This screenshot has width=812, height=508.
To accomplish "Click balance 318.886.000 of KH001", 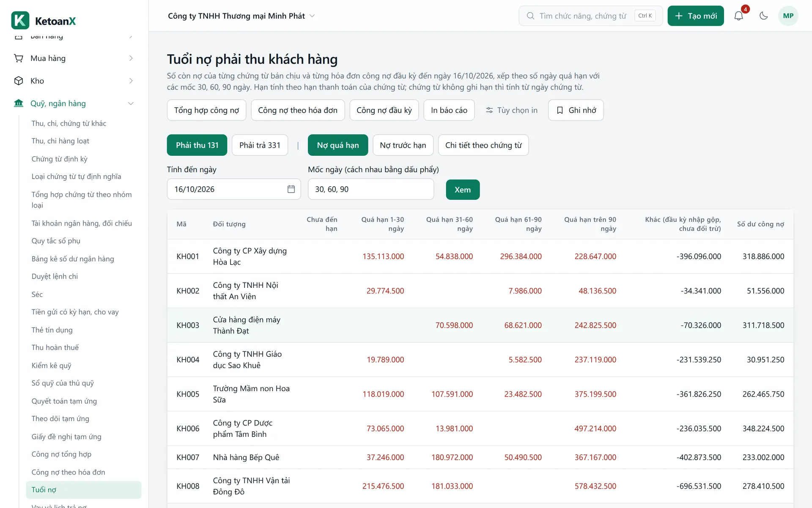I will (763, 257).
